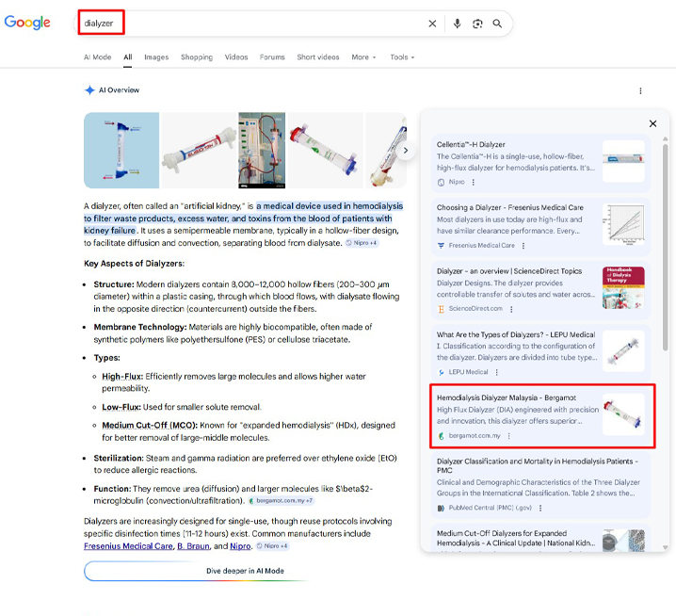This screenshot has height=616, width=676.
Task: Click Fresenius card graph thumbnail
Action: (x=623, y=224)
